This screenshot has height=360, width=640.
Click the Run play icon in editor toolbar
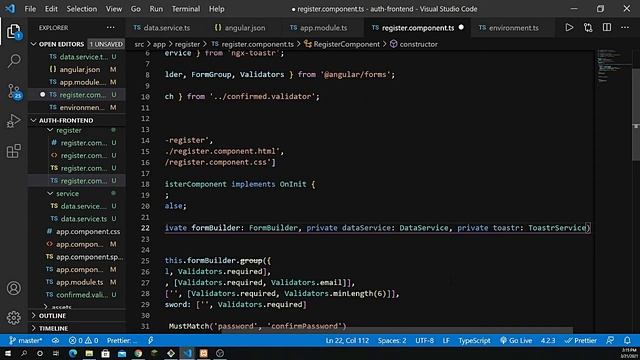click(569, 27)
